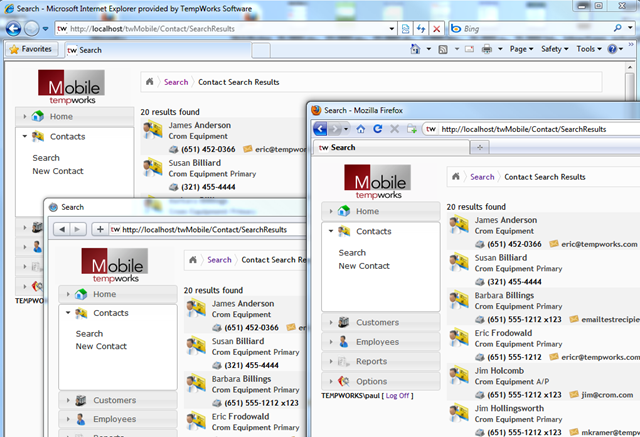Click 'Susan Billiard' name in IE results
The height and width of the screenshot is (437, 640).
click(195, 163)
